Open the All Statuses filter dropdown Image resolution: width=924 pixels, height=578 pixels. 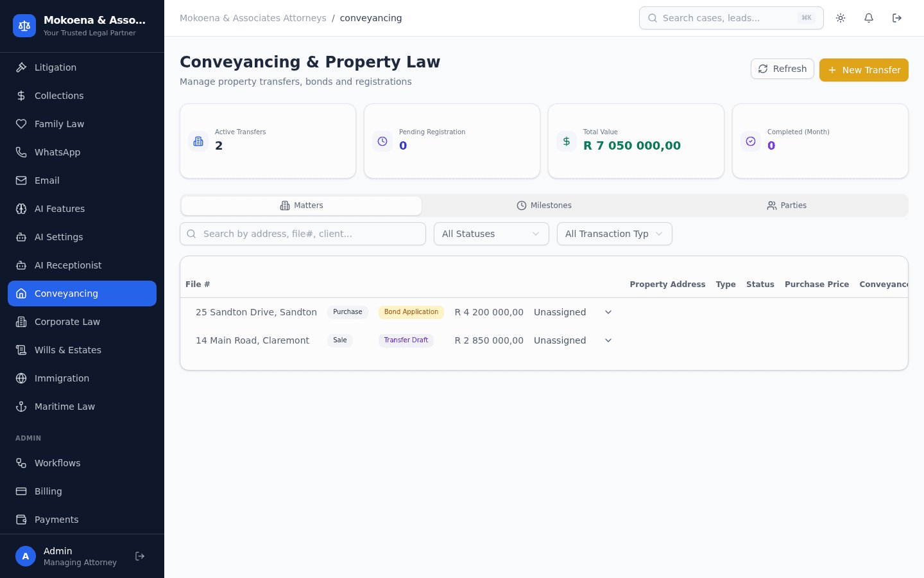pos(492,234)
